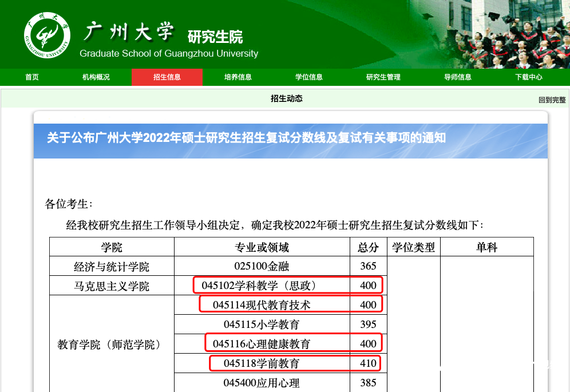Click the 025100金融 cell
570x392 pixels.
(262, 266)
